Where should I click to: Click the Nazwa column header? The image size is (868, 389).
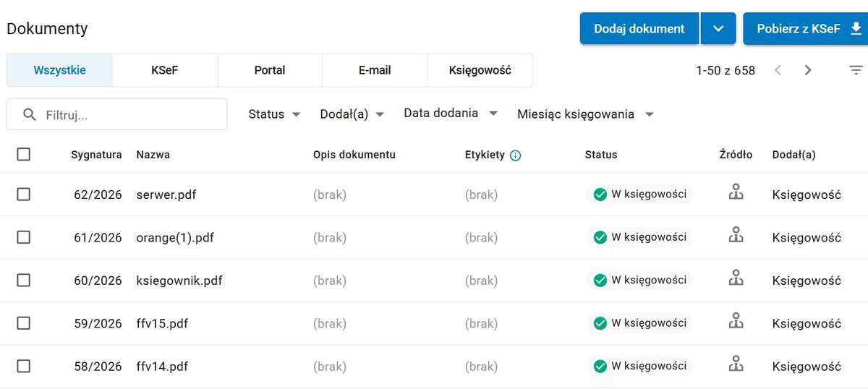(x=153, y=155)
